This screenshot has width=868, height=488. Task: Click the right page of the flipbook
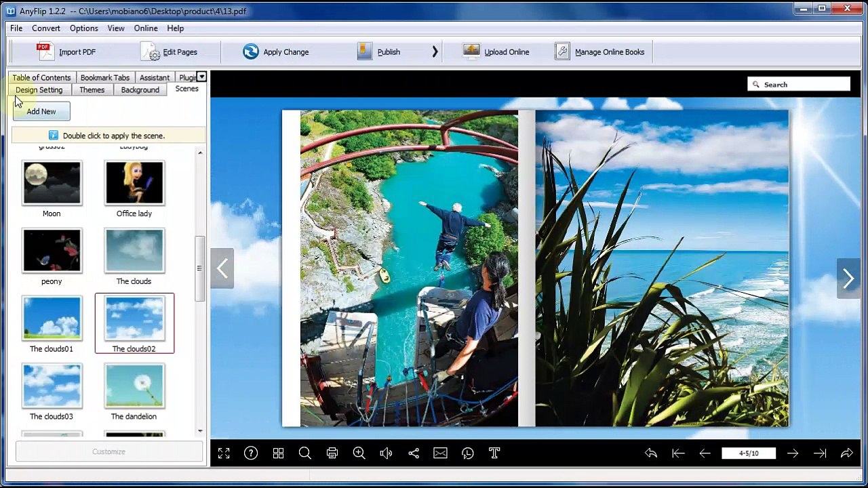click(x=662, y=268)
